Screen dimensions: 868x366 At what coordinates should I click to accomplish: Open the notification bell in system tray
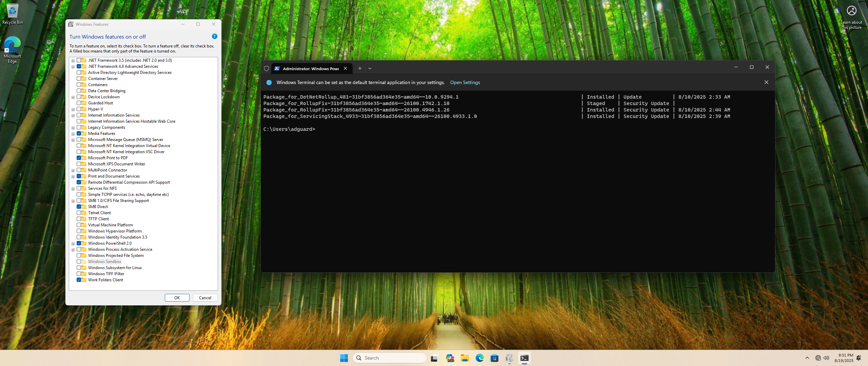pyautogui.click(x=859, y=358)
